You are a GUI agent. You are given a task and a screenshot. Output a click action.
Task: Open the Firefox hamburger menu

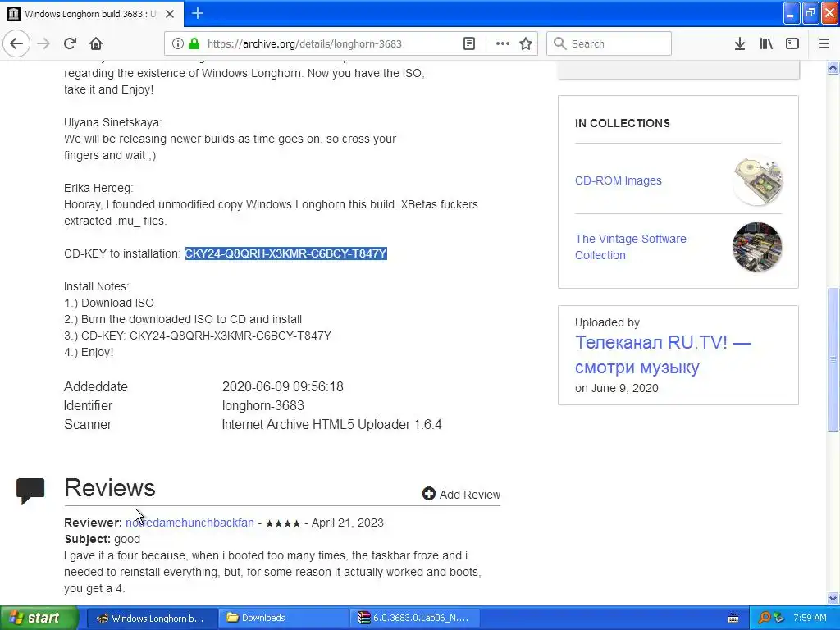[x=824, y=43]
